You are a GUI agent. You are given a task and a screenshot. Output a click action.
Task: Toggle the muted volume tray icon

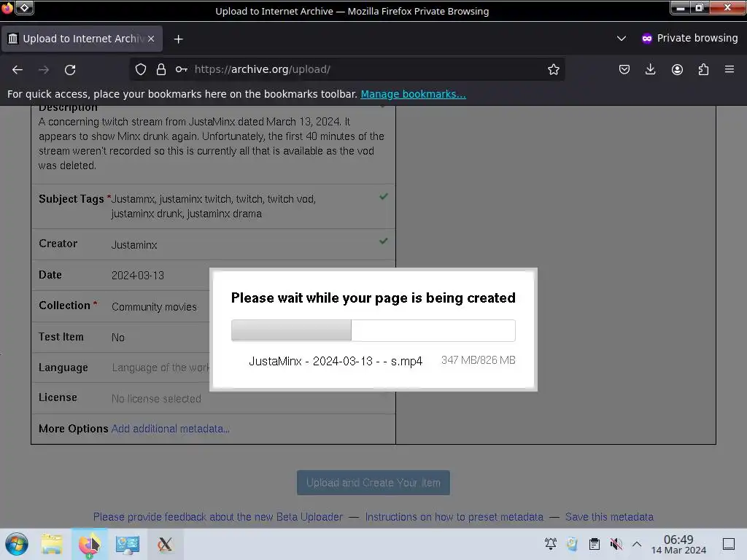[616, 543]
